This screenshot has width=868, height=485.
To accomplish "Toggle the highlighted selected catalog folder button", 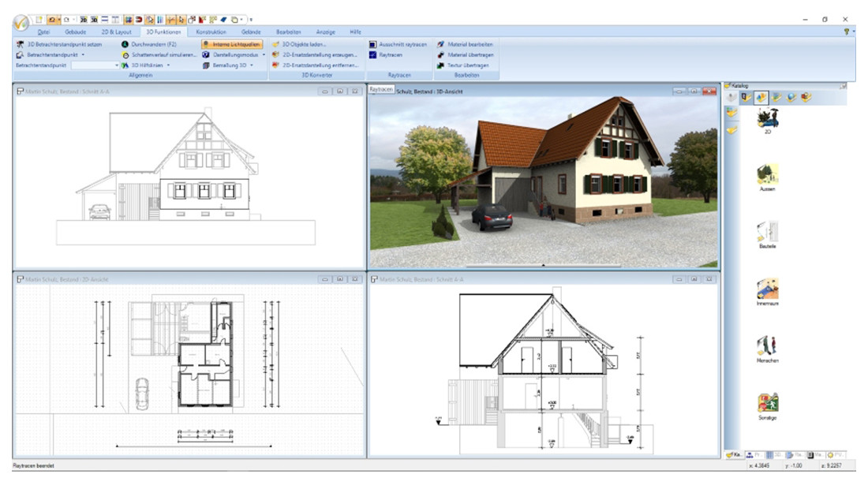I will tap(761, 97).
